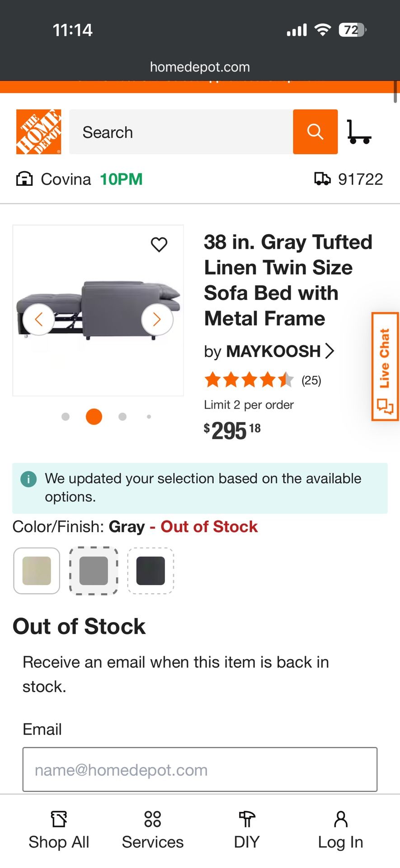Screen dimensions: 400x868
Task: Click the Search text field
Action: pyautogui.click(x=181, y=132)
